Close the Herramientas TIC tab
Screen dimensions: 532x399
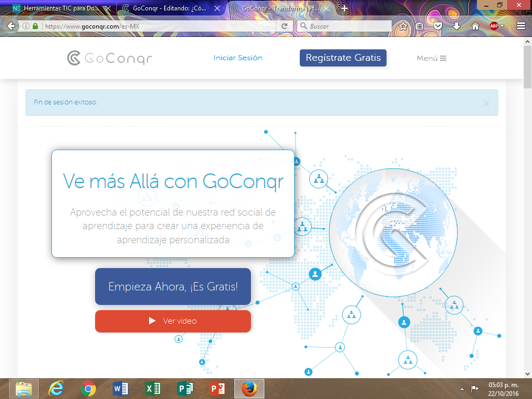108,8
